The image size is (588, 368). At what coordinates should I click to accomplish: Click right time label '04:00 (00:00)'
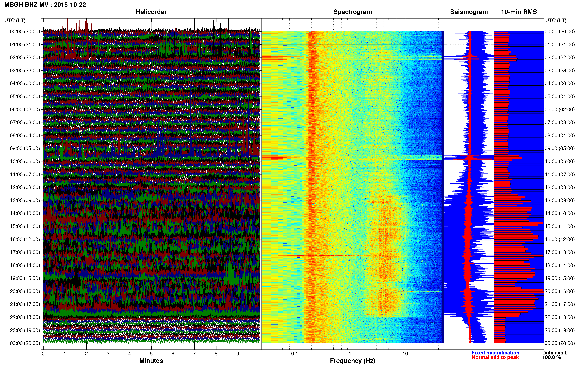pyautogui.click(x=560, y=83)
